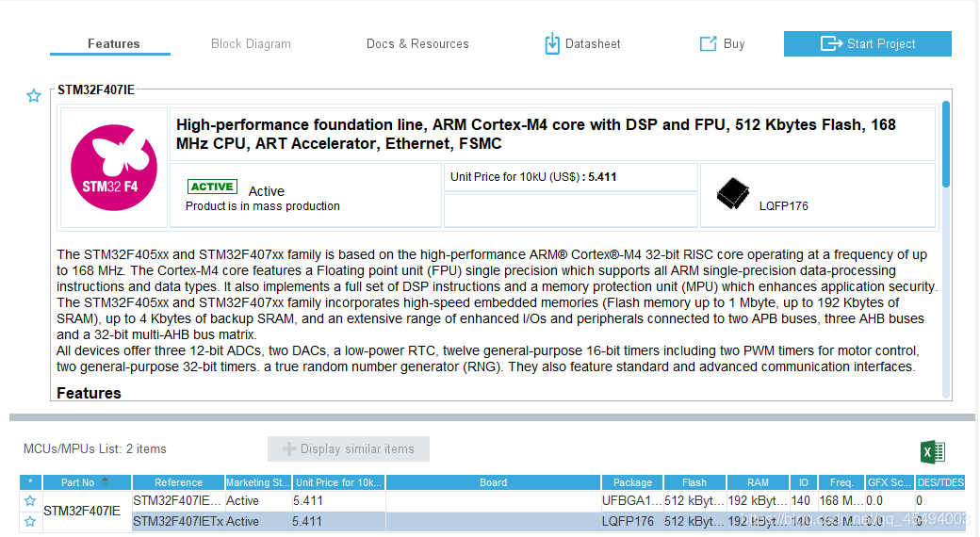Viewport: 980px width, 537px height.
Task: Click the UFBGA1... package cell
Action: [x=632, y=501]
